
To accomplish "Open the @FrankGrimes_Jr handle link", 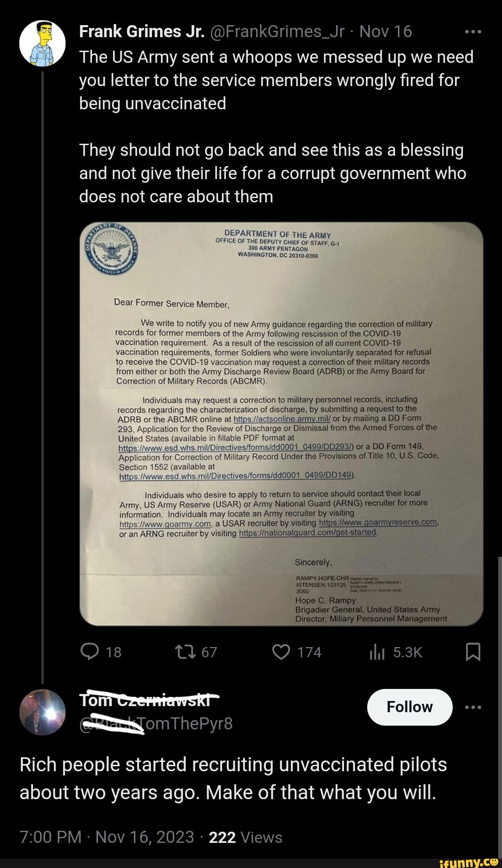I will 277,31.
